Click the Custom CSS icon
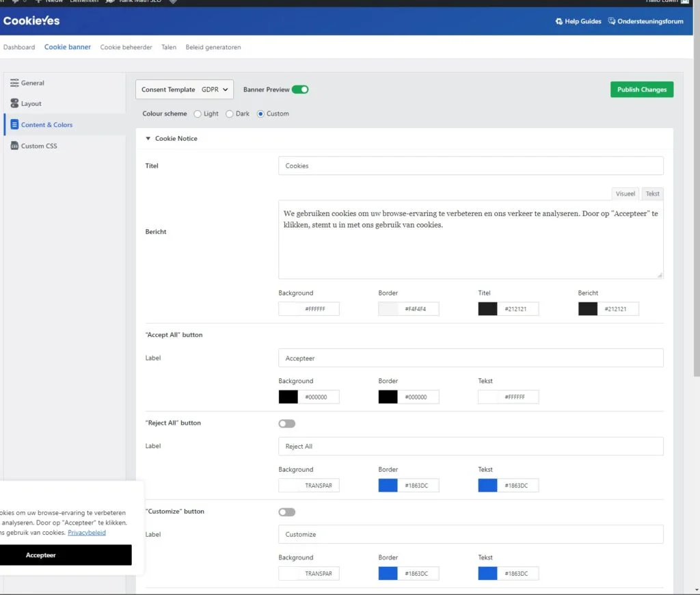Viewport: 700px width, 595px height. pos(15,146)
